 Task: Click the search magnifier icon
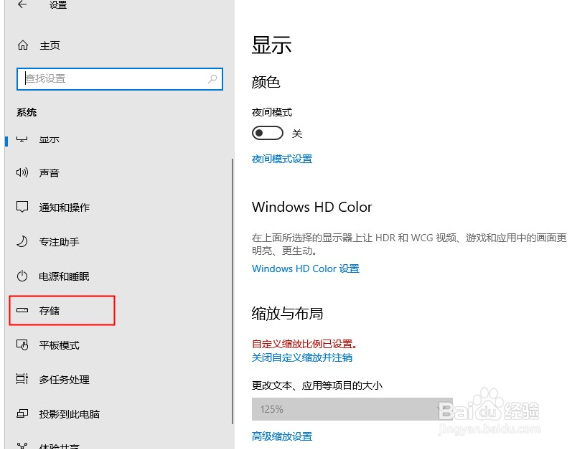pos(212,79)
